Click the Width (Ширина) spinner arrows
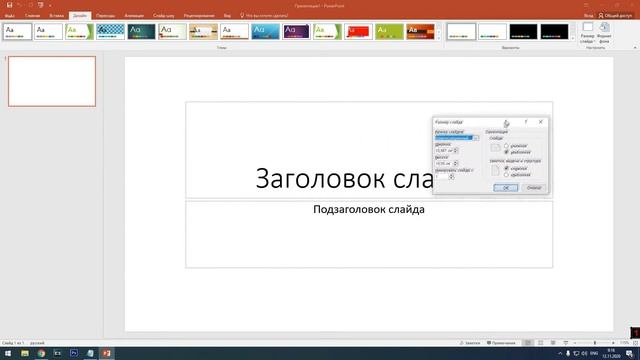 (456, 151)
